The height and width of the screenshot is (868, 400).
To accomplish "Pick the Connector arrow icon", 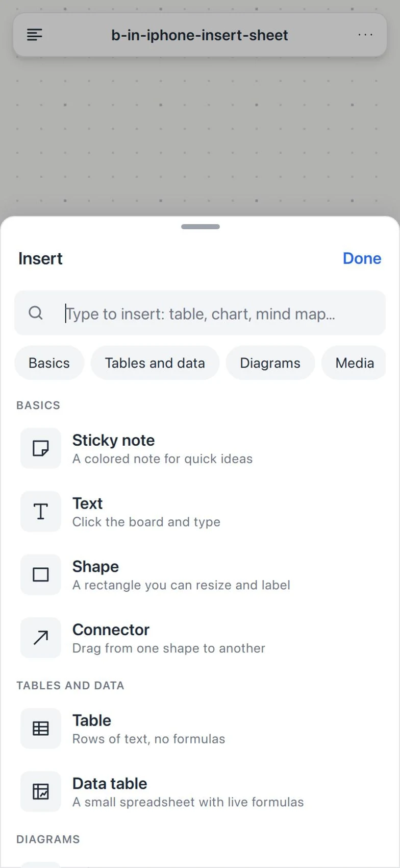I will click(x=41, y=638).
